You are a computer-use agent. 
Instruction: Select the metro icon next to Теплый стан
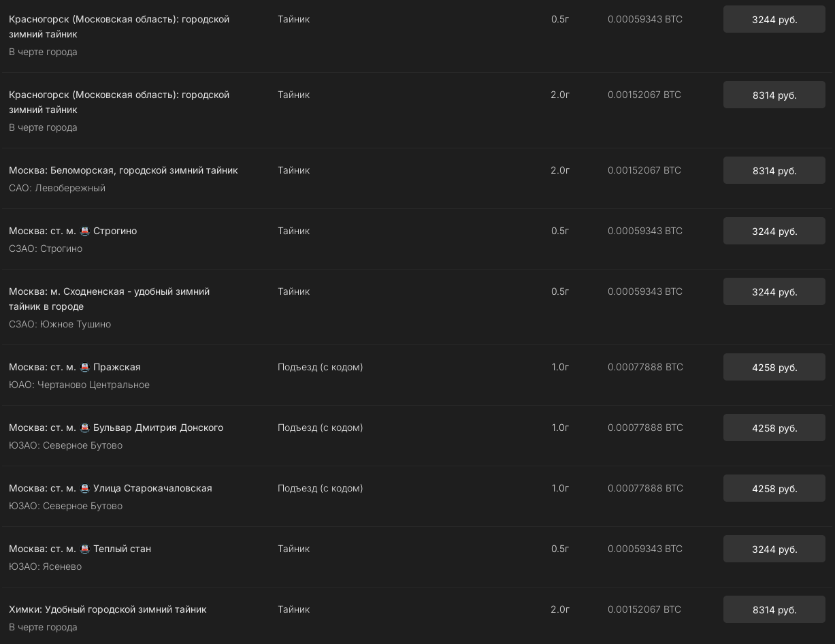pos(84,549)
